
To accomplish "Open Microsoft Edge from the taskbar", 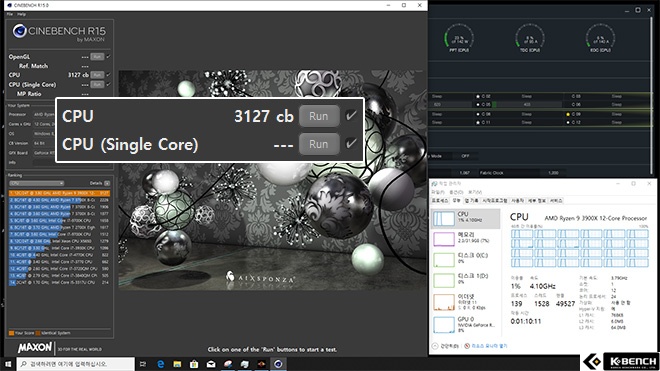I will (160, 364).
